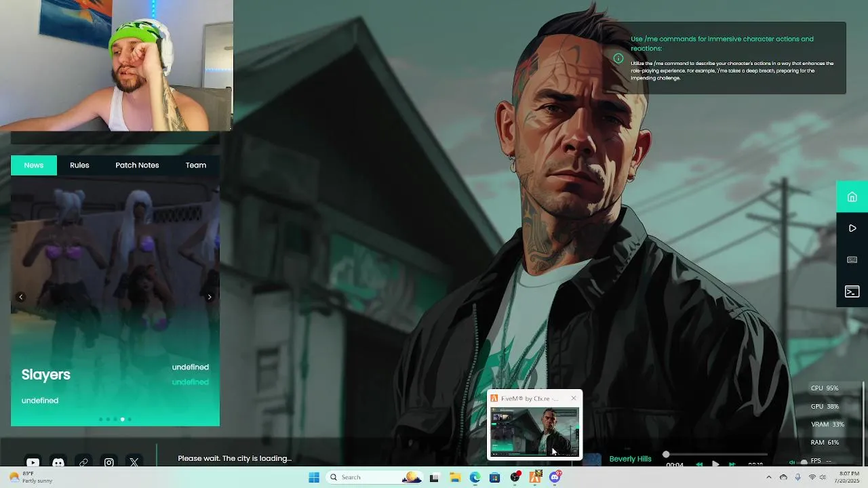Open the Instagram social icon

(108, 462)
